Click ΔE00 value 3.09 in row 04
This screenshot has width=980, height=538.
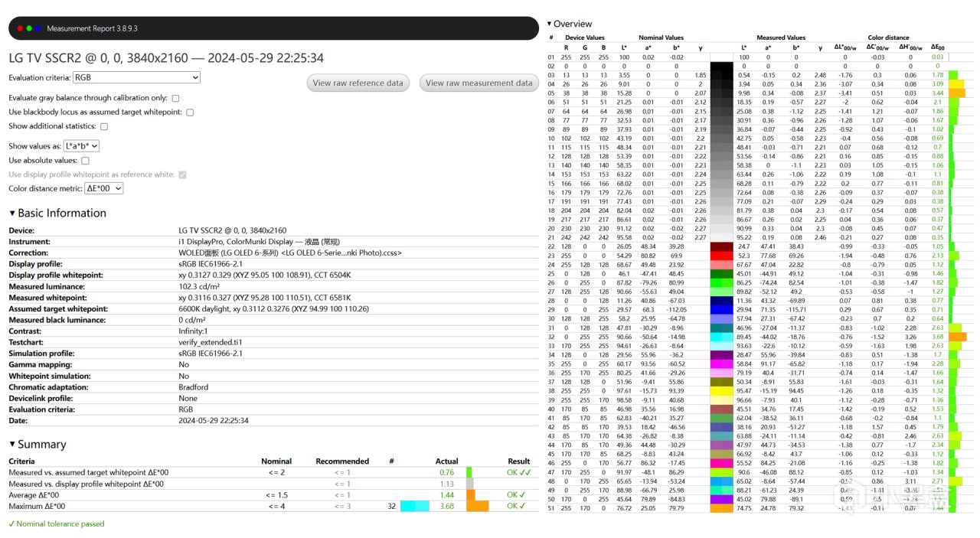(x=938, y=83)
